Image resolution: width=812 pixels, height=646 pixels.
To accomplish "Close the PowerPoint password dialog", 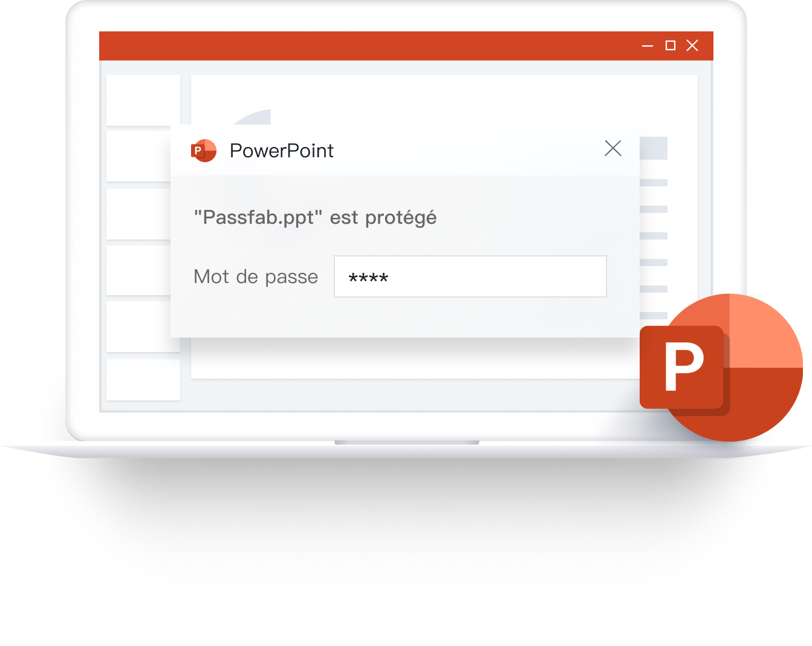I will 613,148.
